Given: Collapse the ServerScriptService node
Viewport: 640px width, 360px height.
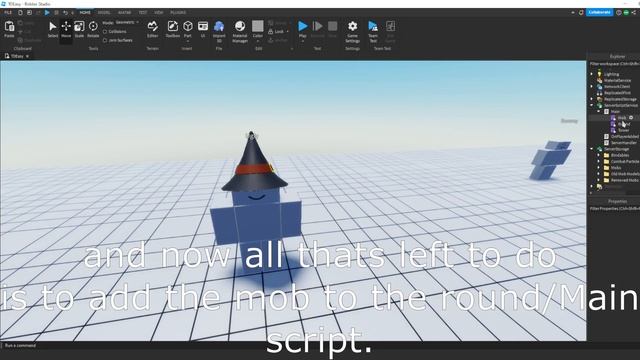Looking at the screenshot, I should point(591,105).
